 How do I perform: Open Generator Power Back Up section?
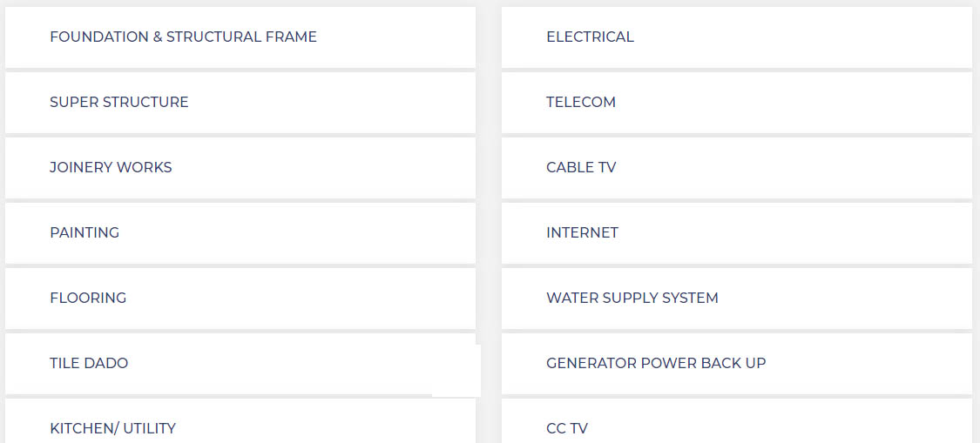737,364
